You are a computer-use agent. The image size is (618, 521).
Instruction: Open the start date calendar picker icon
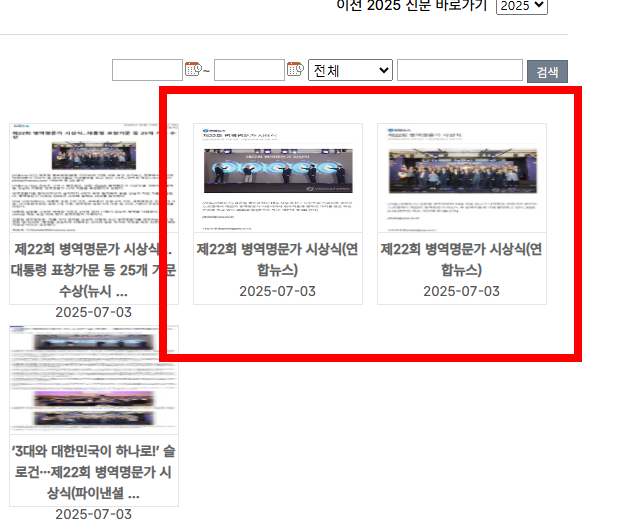point(193,69)
